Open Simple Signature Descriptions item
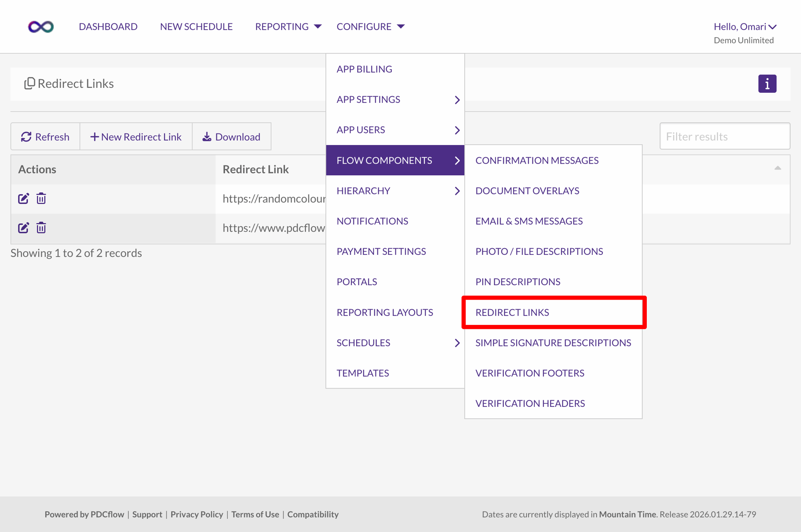Image resolution: width=801 pixels, height=532 pixels. tap(553, 343)
